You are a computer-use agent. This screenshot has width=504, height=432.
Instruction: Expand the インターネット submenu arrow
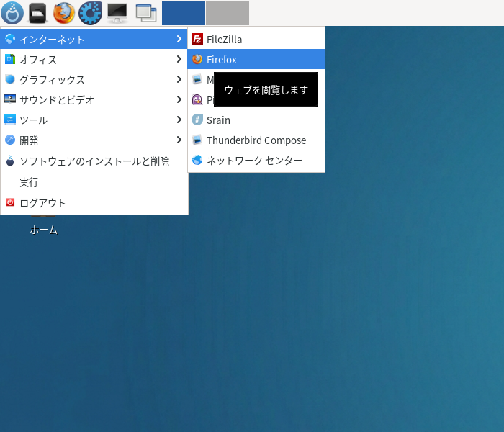pos(179,39)
